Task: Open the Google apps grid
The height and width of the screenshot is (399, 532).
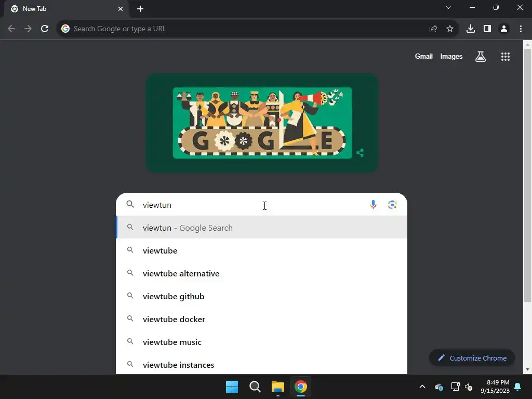Action: pyautogui.click(x=506, y=57)
